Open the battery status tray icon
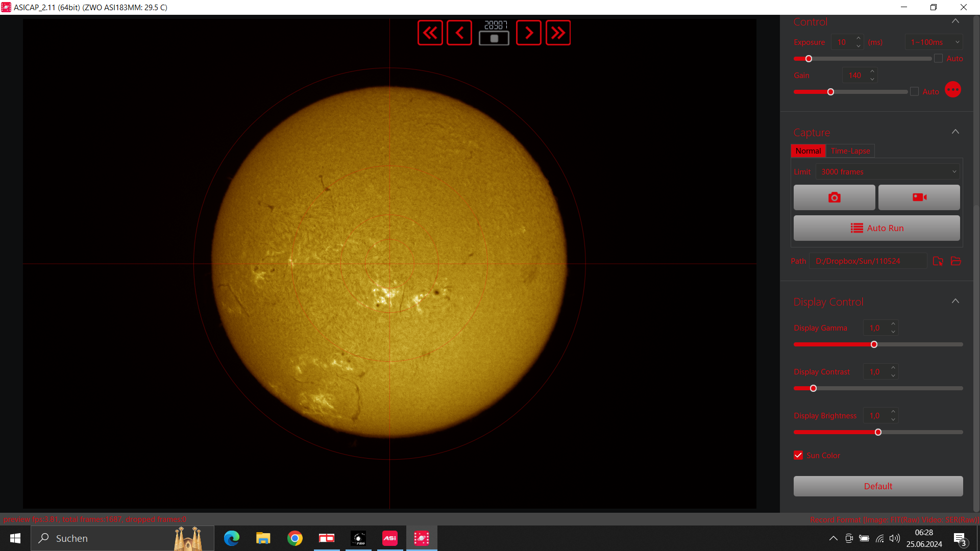 864,538
